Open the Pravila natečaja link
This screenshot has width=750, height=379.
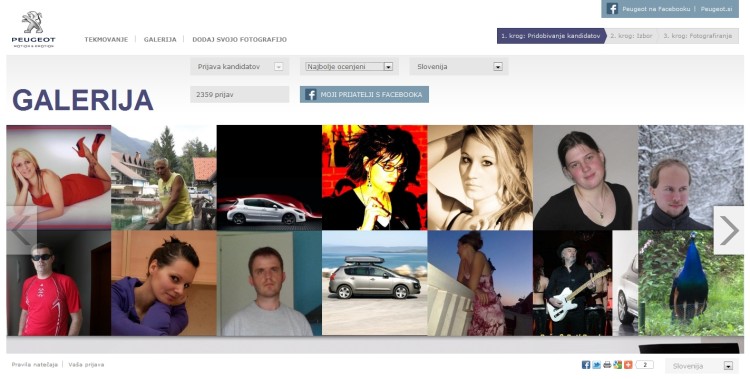[35, 365]
